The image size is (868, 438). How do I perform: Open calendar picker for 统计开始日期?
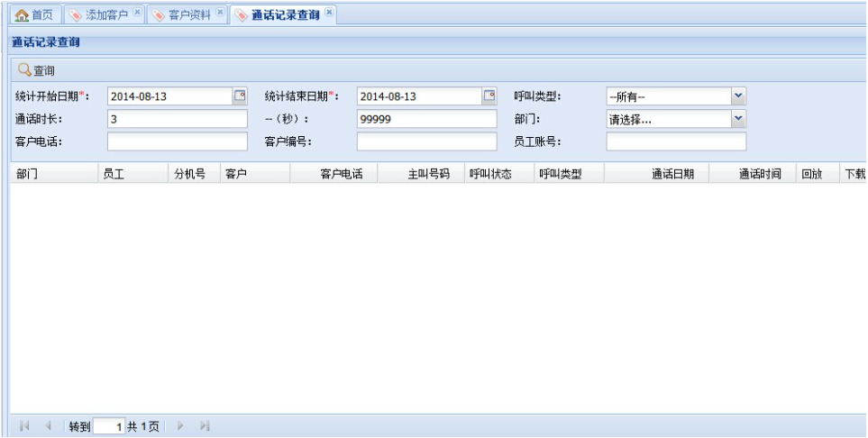point(240,96)
